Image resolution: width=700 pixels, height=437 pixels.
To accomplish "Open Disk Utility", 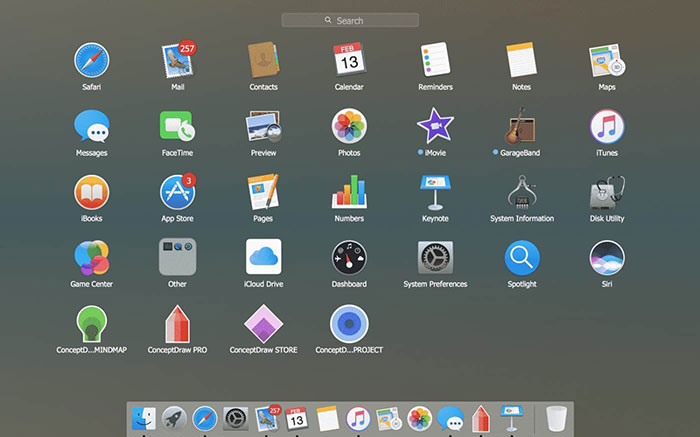I will click(607, 192).
